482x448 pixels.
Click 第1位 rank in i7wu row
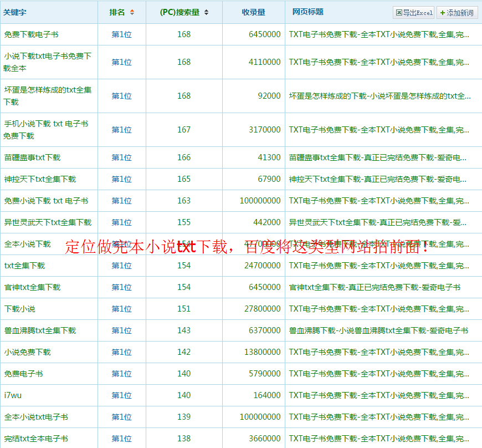coord(122,395)
